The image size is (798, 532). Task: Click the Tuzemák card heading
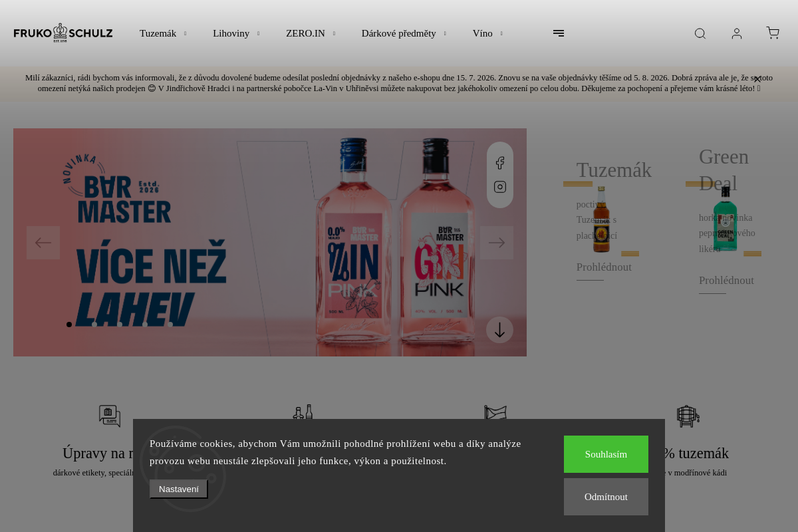pyautogui.click(x=614, y=170)
